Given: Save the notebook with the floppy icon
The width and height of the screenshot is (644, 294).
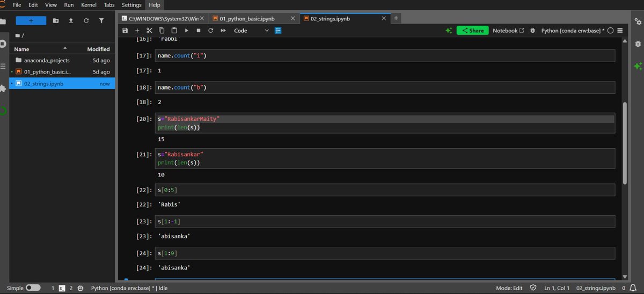Looking at the screenshot, I should 125,31.
